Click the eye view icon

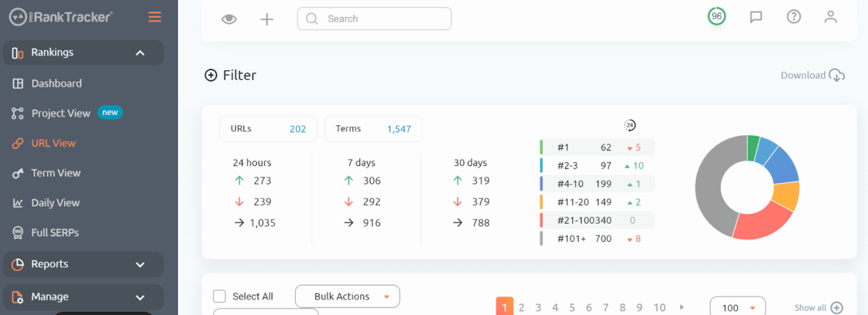coord(229,19)
